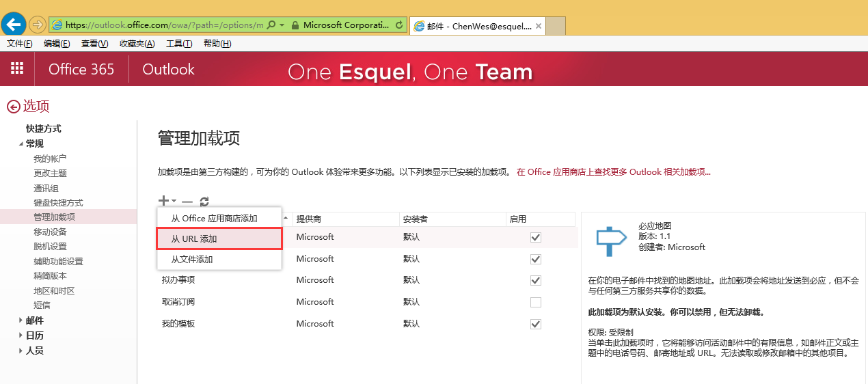Open the 文件(F) menu
The image size is (868, 384).
coord(20,44)
